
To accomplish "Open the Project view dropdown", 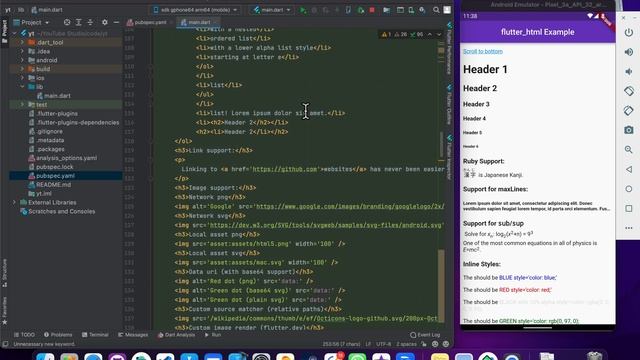I will [x=31, y=22].
